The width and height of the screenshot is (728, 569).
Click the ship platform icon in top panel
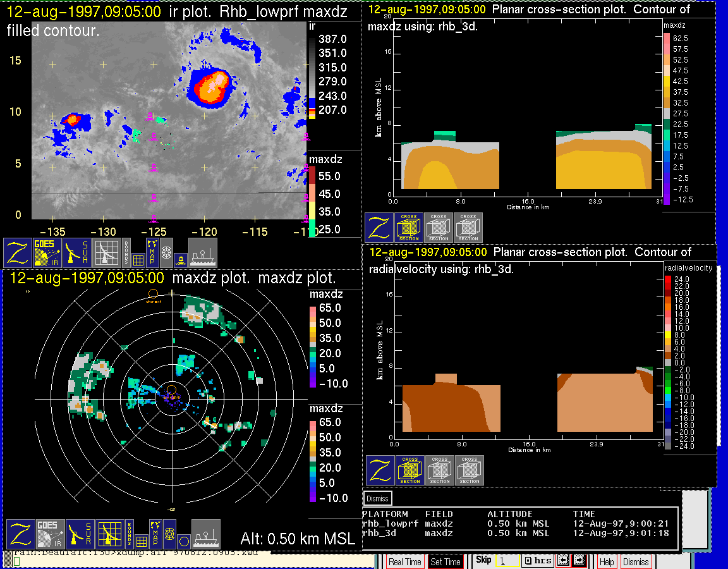tap(203, 252)
